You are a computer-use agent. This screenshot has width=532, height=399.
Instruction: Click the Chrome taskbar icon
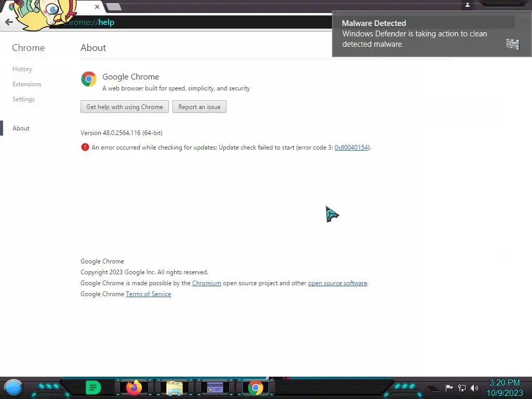[256, 388]
